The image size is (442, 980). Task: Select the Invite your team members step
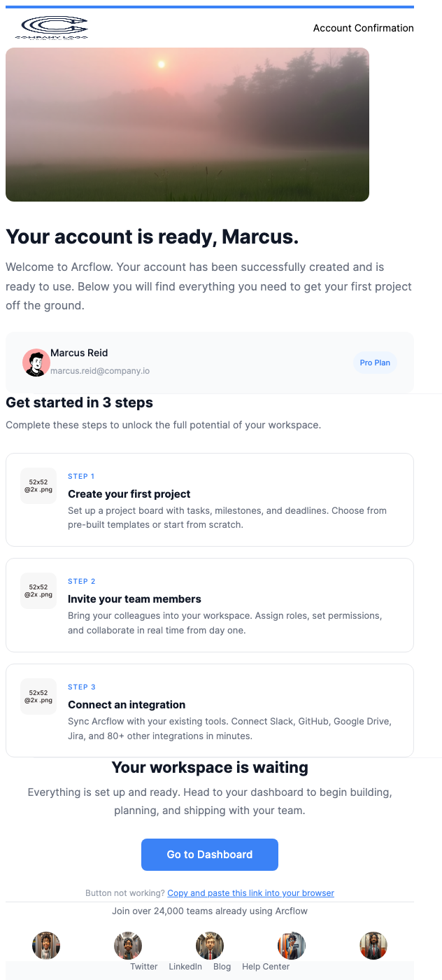coord(134,599)
